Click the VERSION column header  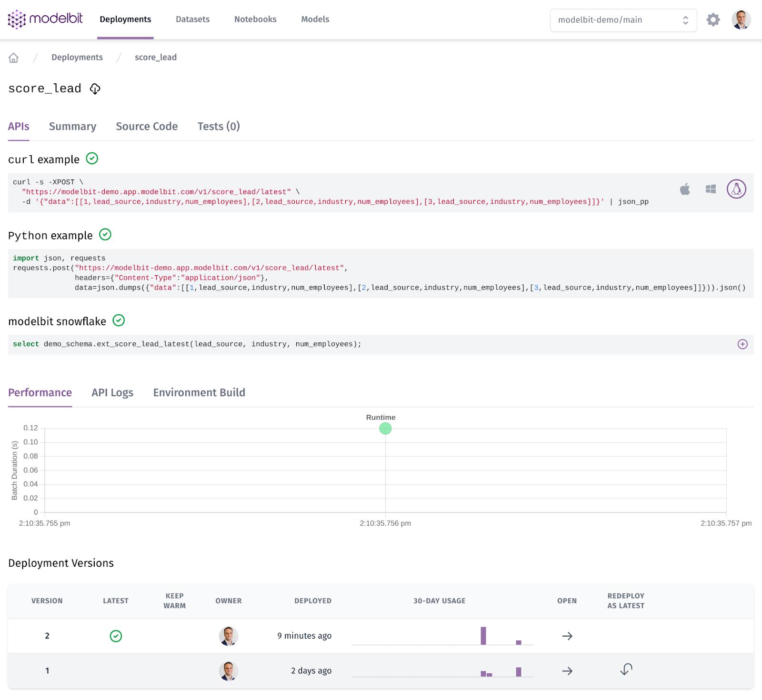click(x=47, y=601)
